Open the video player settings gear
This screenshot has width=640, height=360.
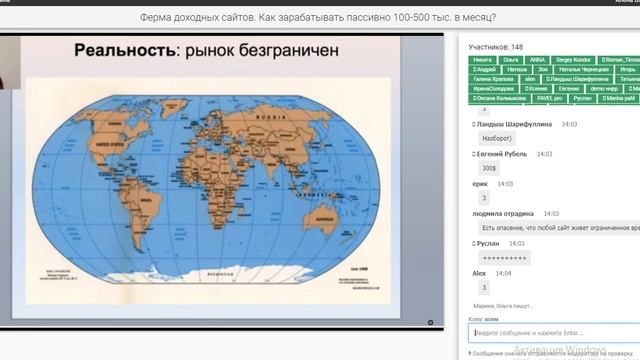pos(430,322)
